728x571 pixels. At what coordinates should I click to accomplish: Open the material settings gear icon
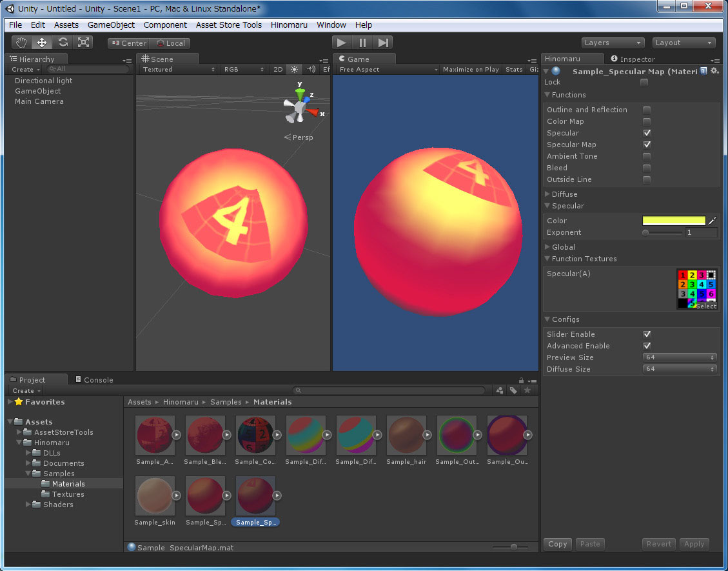pos(715,71)
